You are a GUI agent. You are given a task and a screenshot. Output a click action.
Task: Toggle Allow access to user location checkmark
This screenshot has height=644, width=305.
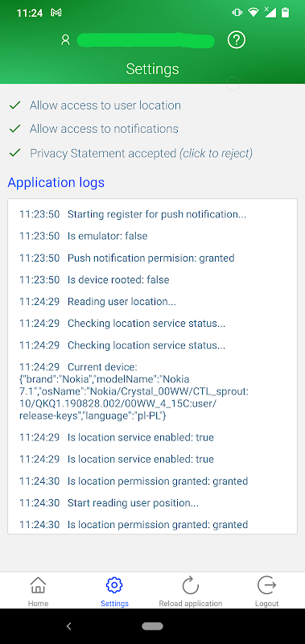(14, 105)
